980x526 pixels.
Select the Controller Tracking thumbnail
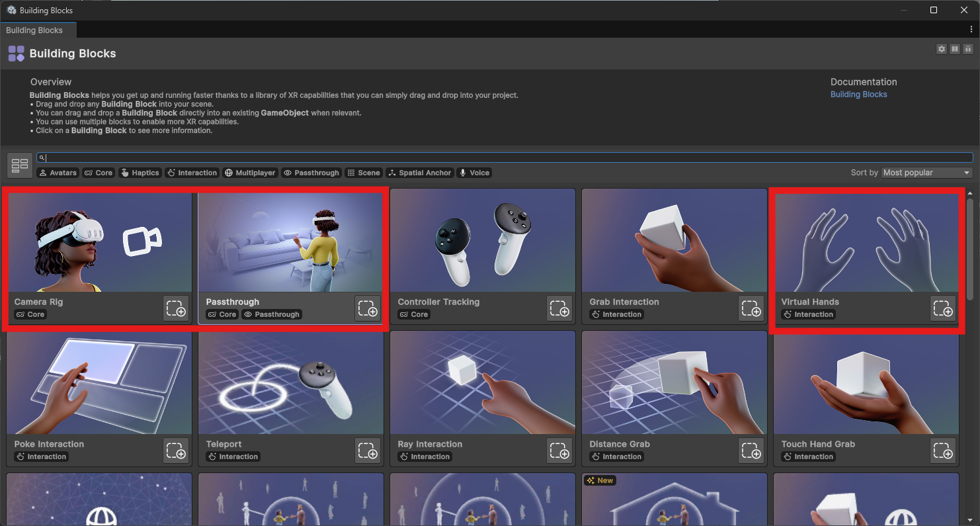coord(483,240)
